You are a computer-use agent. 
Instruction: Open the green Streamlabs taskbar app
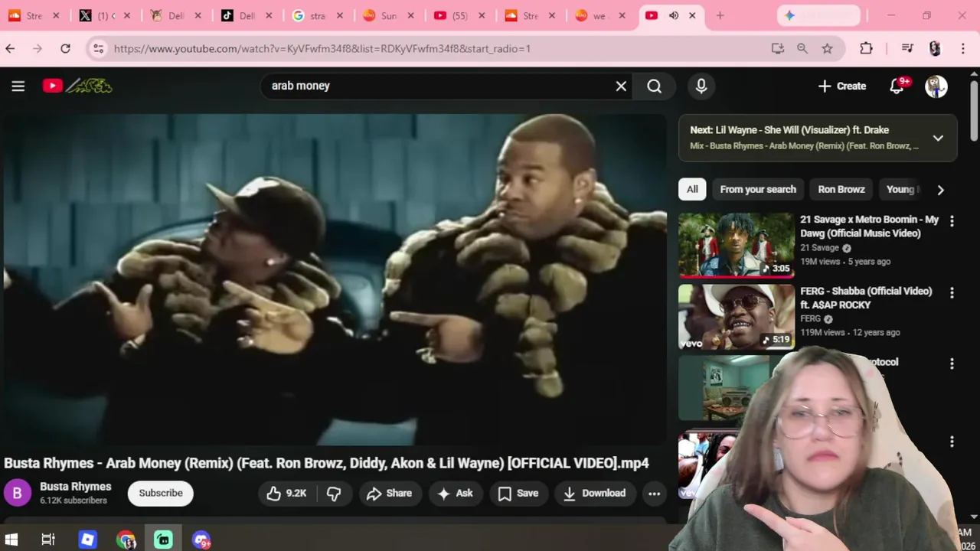163,540
